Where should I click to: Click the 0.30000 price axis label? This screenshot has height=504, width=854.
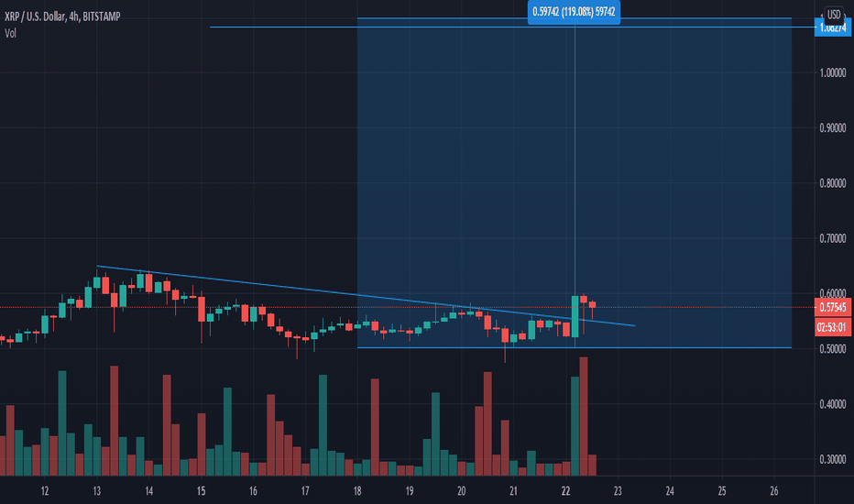(833, 459)
